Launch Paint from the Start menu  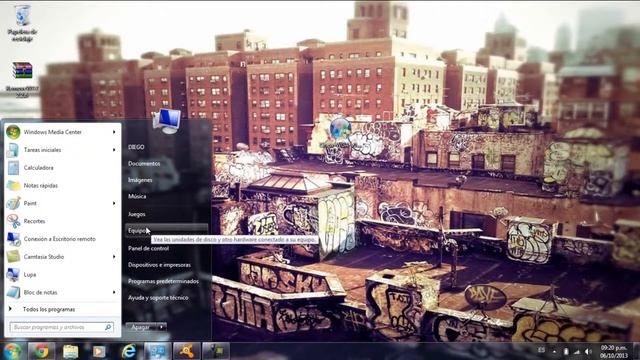point(62,203)
